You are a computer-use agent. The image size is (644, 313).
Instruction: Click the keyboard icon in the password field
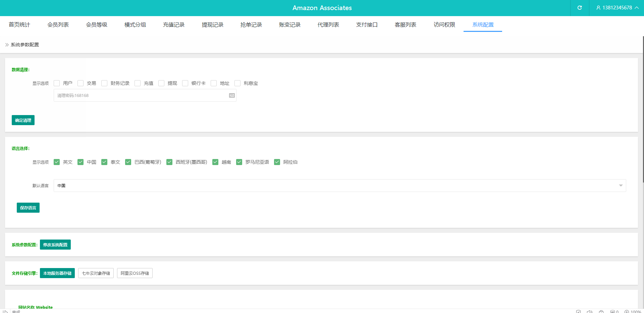[x=232, y=96]
